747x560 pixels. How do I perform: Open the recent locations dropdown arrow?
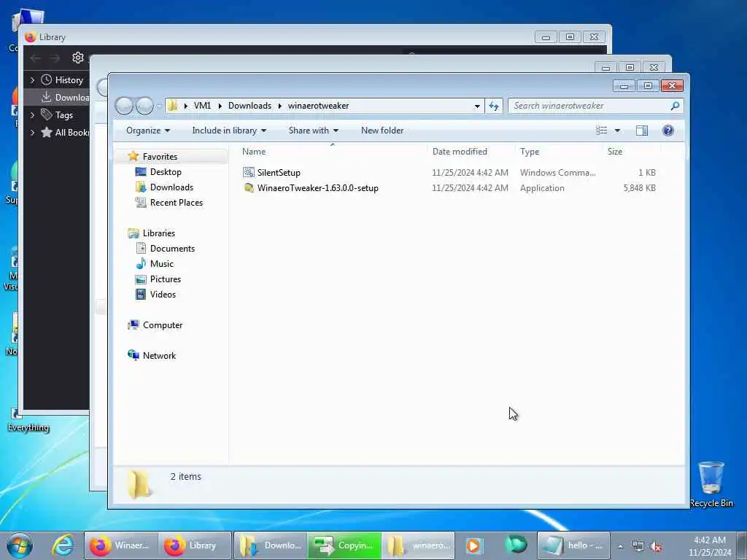pyautogui.click(x=158, y=106)
